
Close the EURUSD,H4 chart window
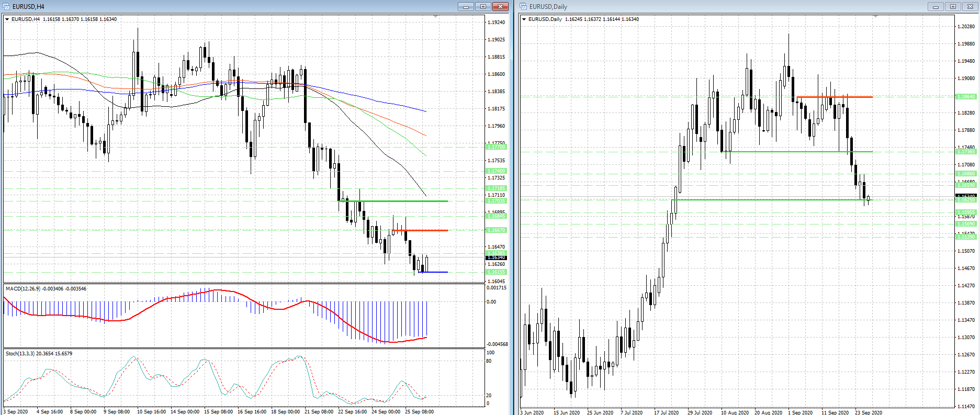(x=501, y=6)
